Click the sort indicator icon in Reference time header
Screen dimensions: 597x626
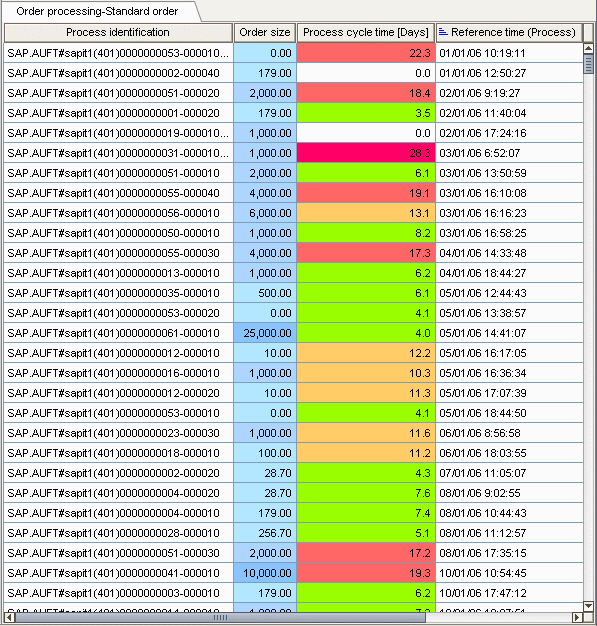[443, 32]
